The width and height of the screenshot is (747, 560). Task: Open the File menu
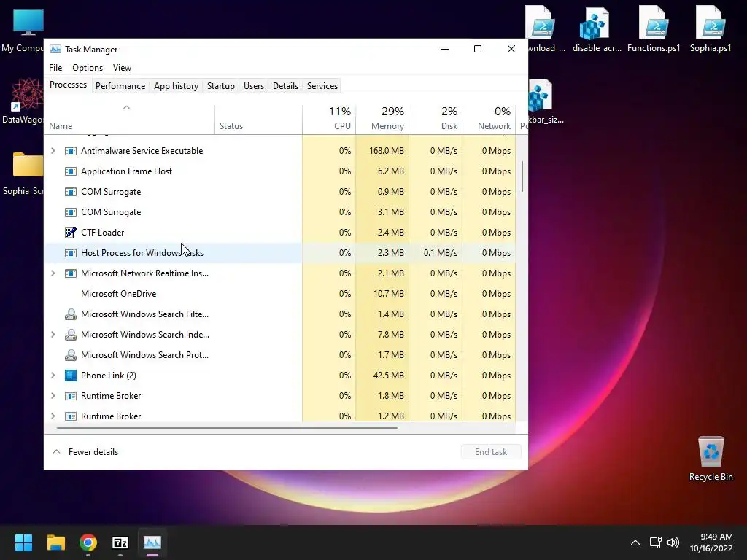pos(55,68)
